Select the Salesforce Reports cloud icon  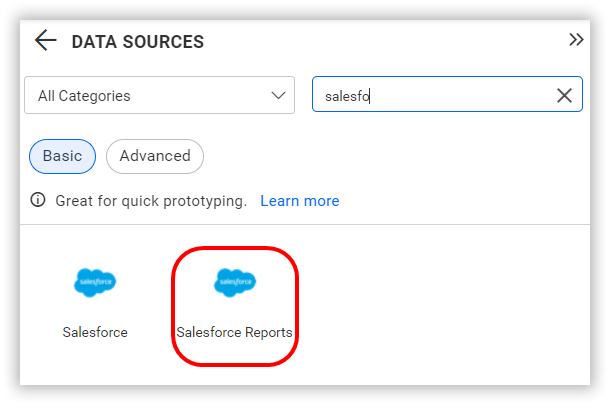(x=235, y=283)
